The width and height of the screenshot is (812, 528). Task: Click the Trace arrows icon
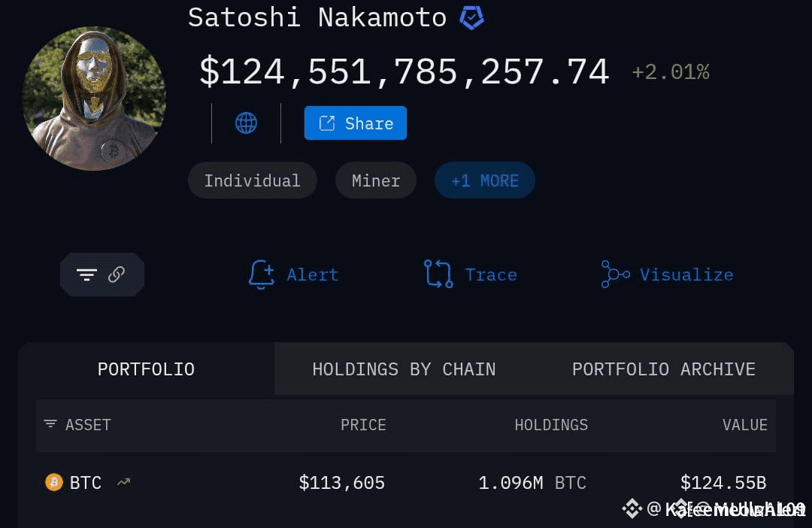438,275
